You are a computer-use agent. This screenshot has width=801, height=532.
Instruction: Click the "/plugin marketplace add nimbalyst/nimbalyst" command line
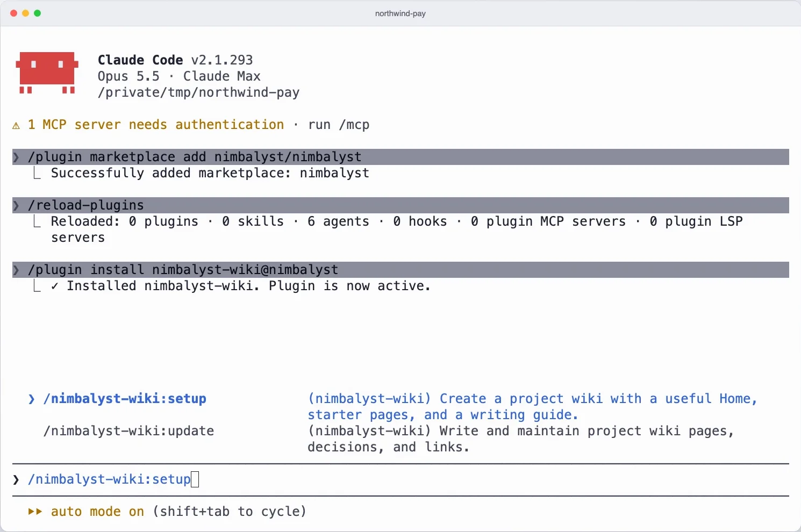coord(400,157)
